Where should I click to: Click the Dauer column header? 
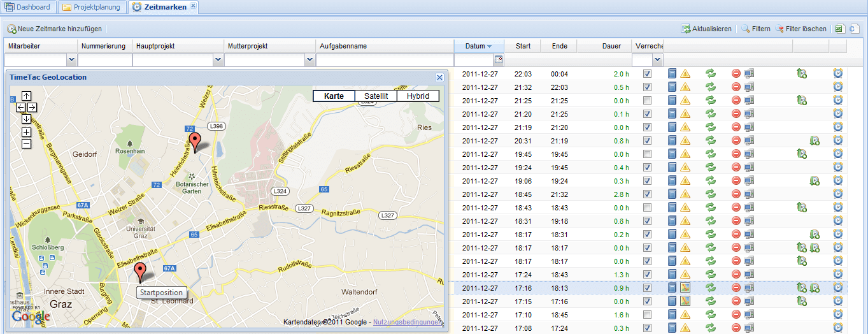point(604,46)
